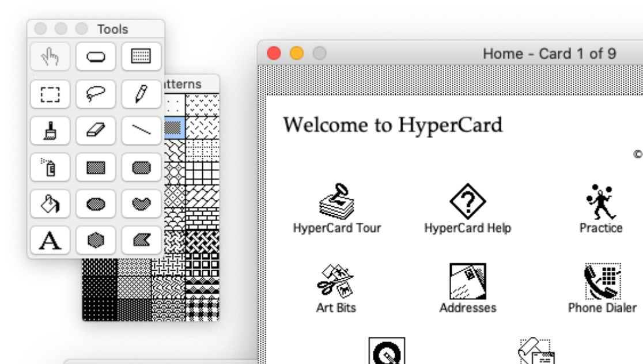Select the Oval tool
The width and height of the screenshot is (643, 364).
point(96,204)
